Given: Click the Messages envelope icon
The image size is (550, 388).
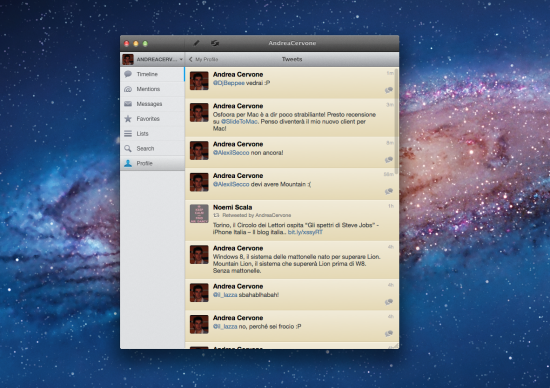Looking at the screenshot, I should (128, 104).
